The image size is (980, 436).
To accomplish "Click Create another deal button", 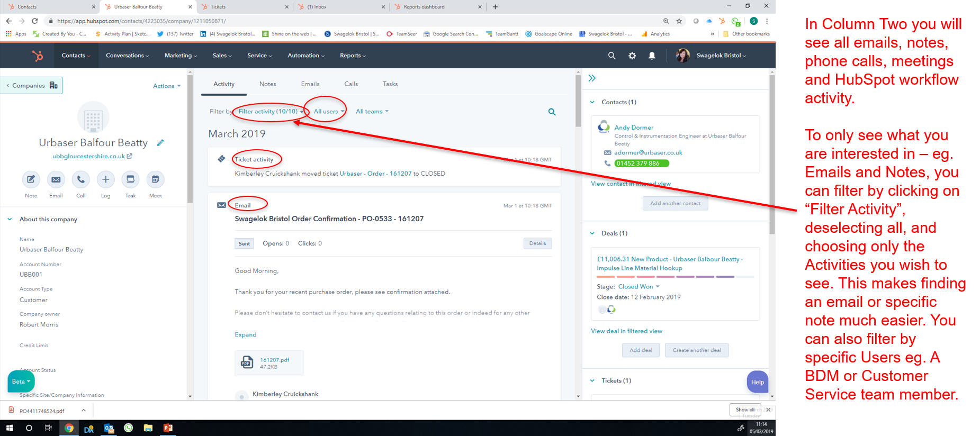I will point(697,350).
